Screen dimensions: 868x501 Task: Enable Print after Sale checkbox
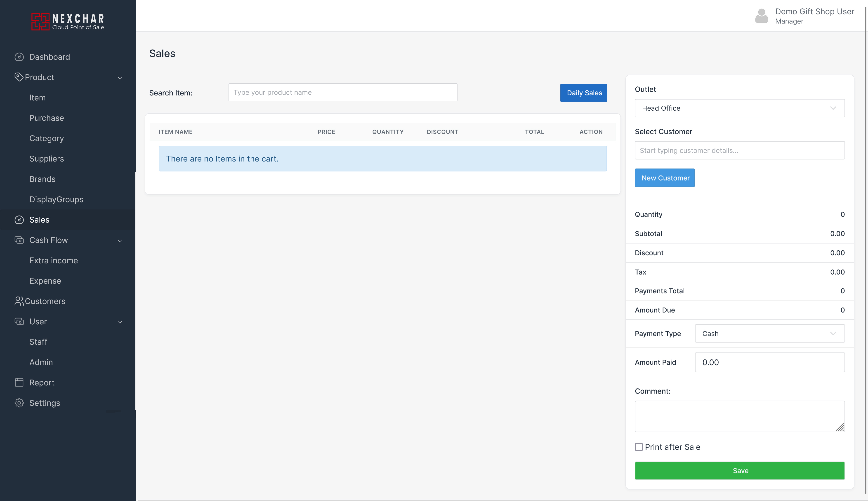point(639,447)
